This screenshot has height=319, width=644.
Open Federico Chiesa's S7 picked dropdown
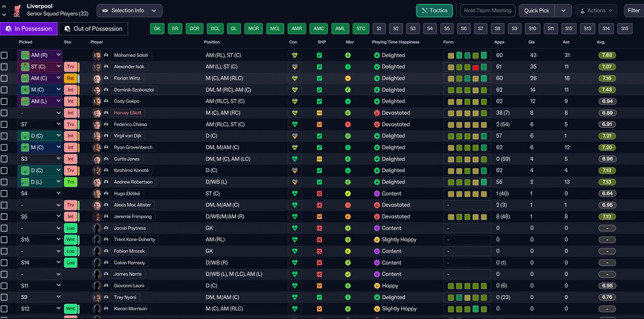click(x=40, y=124)
